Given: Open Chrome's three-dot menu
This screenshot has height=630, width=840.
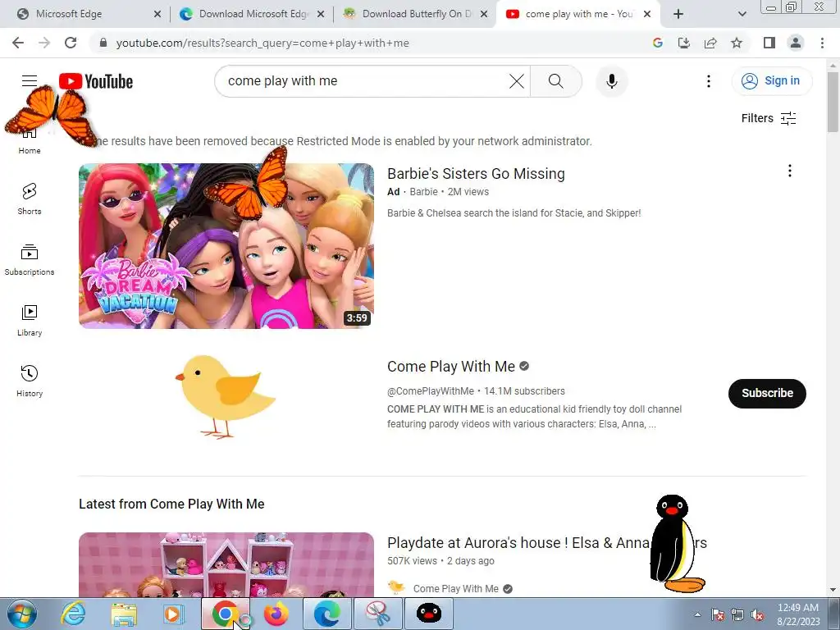Looking at the screenshot, I should [x=822, y=43].
